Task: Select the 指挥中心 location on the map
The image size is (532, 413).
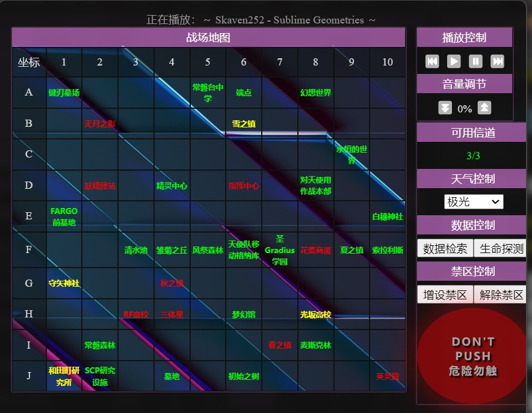Action: pyautogui.click(x=244, y=186)
